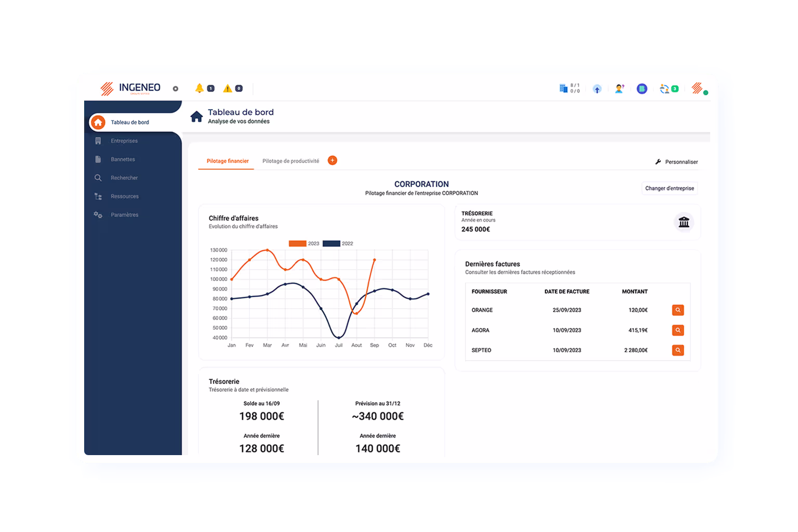798x532 pixels.
Task: Open Rechercher in the sidebar
Action: tap(124, 178)
